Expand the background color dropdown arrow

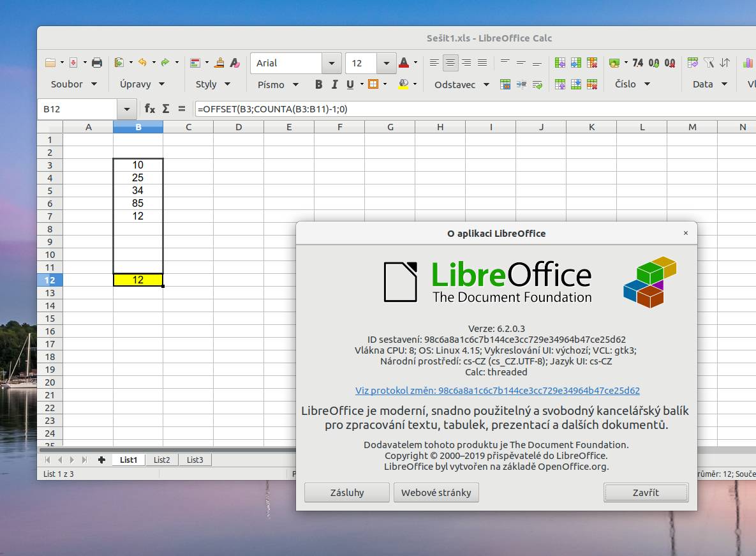tap(415, 84)
